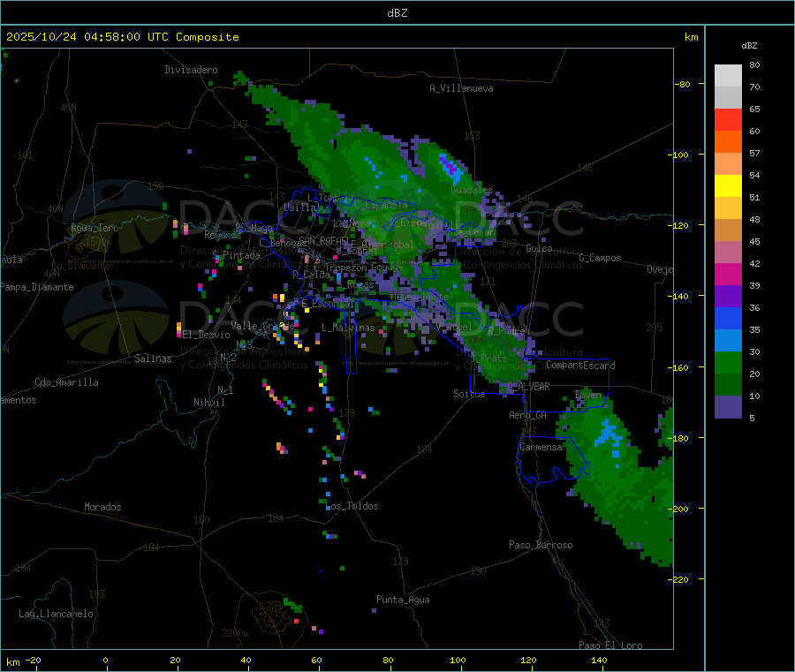Click the 'Nihuil' map label
The image size is (795, 672).
pyautogui.click(x=209, y=403)
